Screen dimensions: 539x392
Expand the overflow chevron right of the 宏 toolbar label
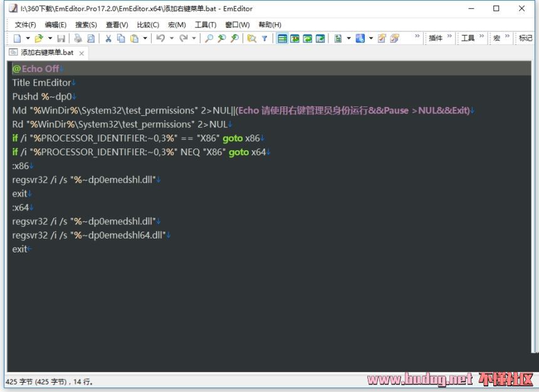tap(507, 36)
